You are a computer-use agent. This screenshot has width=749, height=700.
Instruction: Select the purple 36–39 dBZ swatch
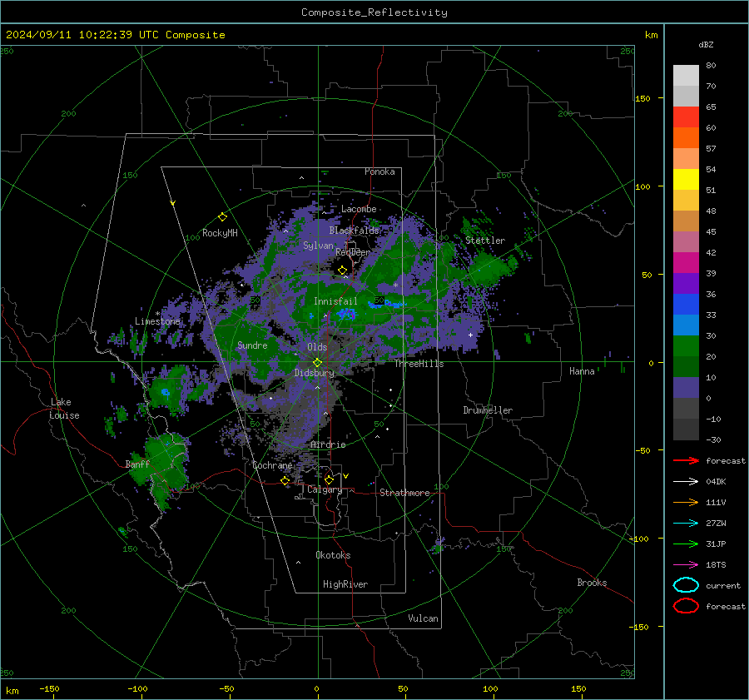pos(686,284)
